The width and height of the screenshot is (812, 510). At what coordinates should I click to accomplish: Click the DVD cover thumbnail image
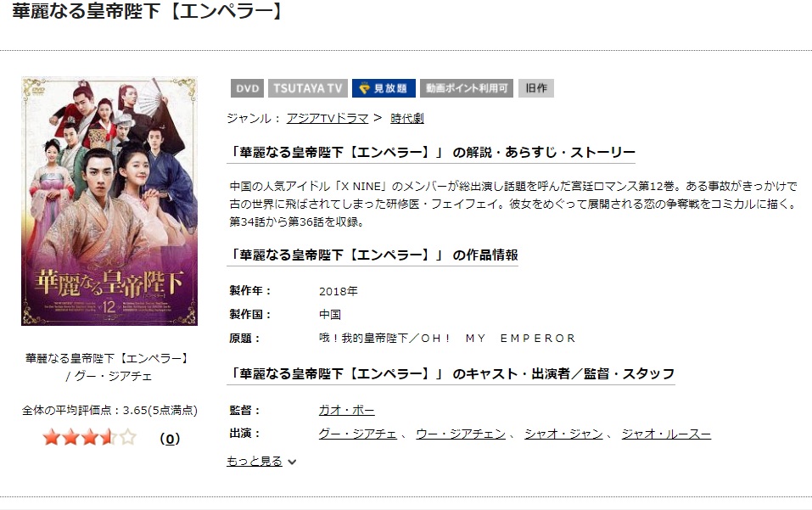pyautogui.click(x=109, y=201)
